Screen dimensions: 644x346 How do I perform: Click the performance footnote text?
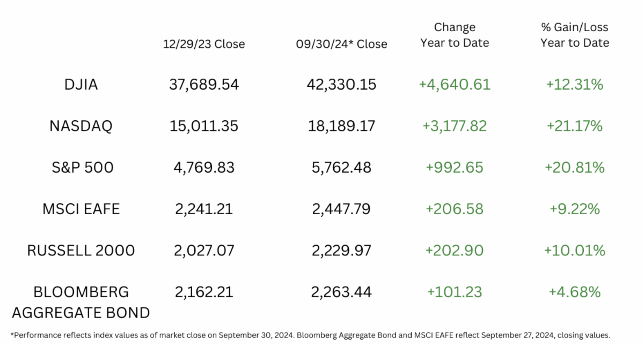coord(310,335)
